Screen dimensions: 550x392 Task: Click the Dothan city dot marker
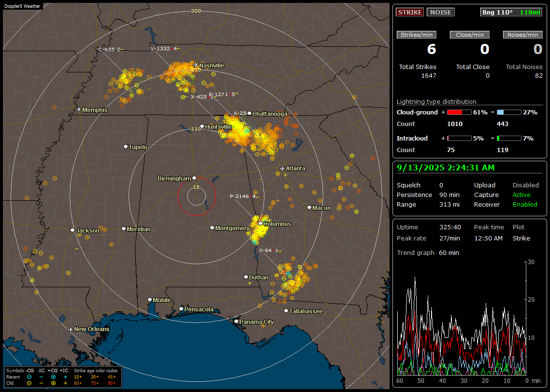pos(246,277)
